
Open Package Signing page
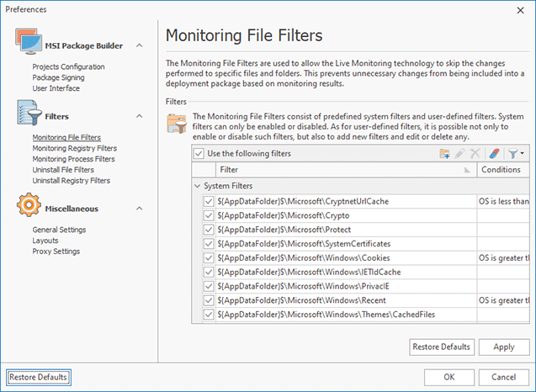click(58, 77)
